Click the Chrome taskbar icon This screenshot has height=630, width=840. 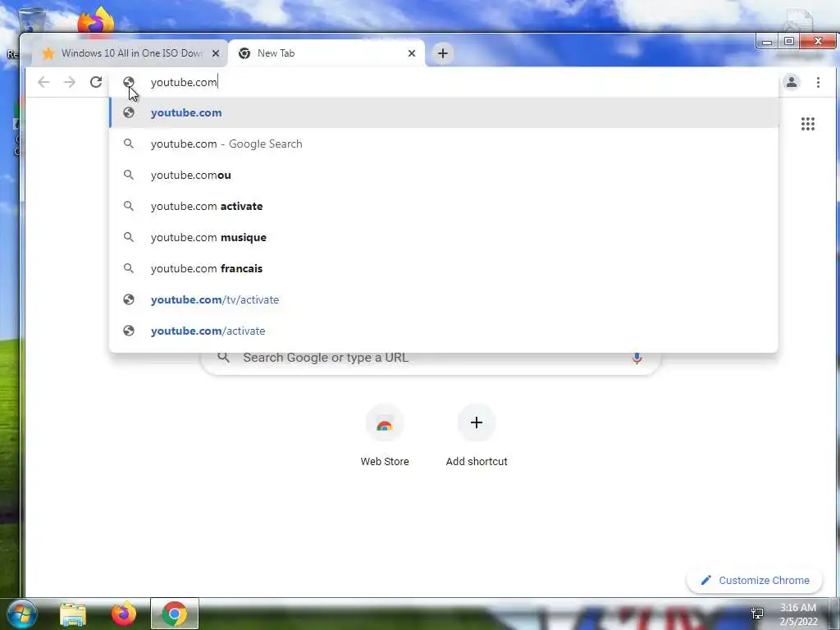pos(175,614)
